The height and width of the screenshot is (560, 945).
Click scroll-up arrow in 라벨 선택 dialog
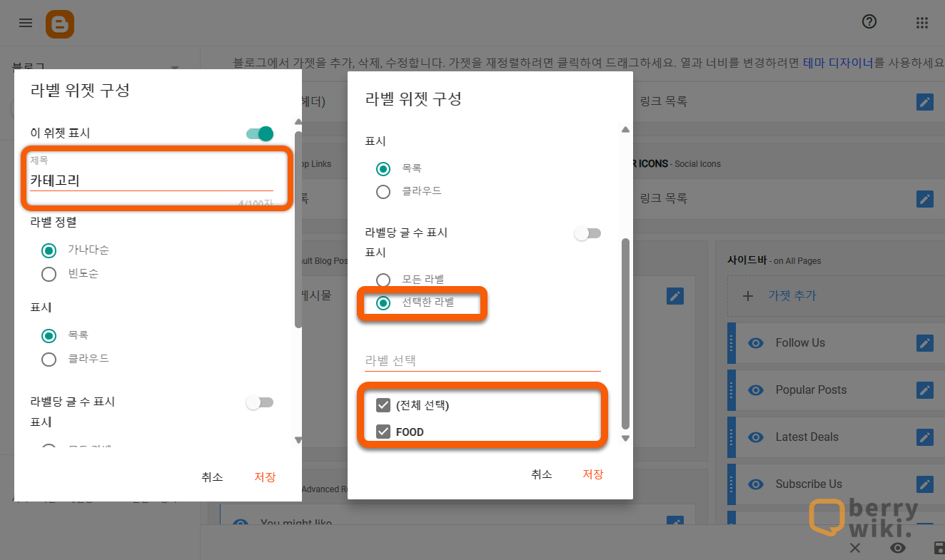pos(626,130)
